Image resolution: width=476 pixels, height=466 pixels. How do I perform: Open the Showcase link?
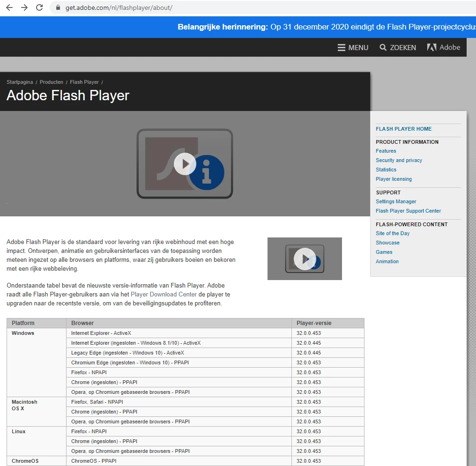[x=387, y=243]
